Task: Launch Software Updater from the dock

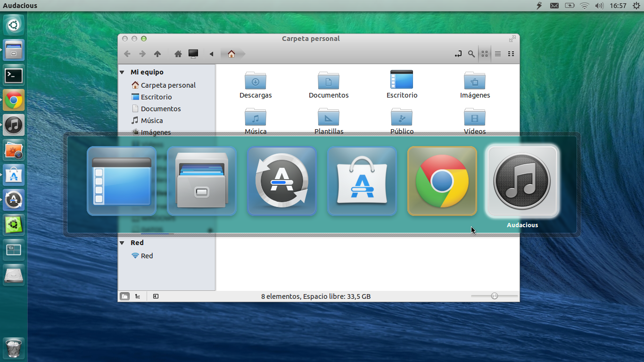Action: coord(14,200)
